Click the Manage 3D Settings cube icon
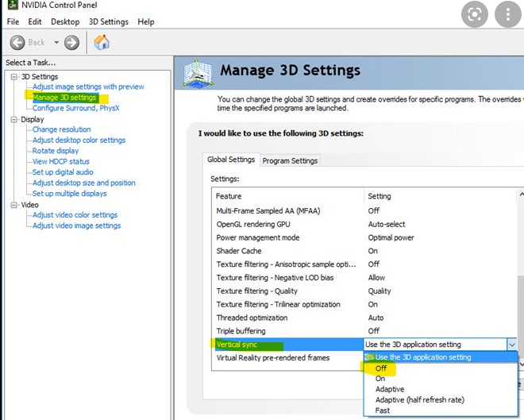Image resolution: width=524 pixels, height=420 pixels. pyautogui.click(x=198, y=74)
